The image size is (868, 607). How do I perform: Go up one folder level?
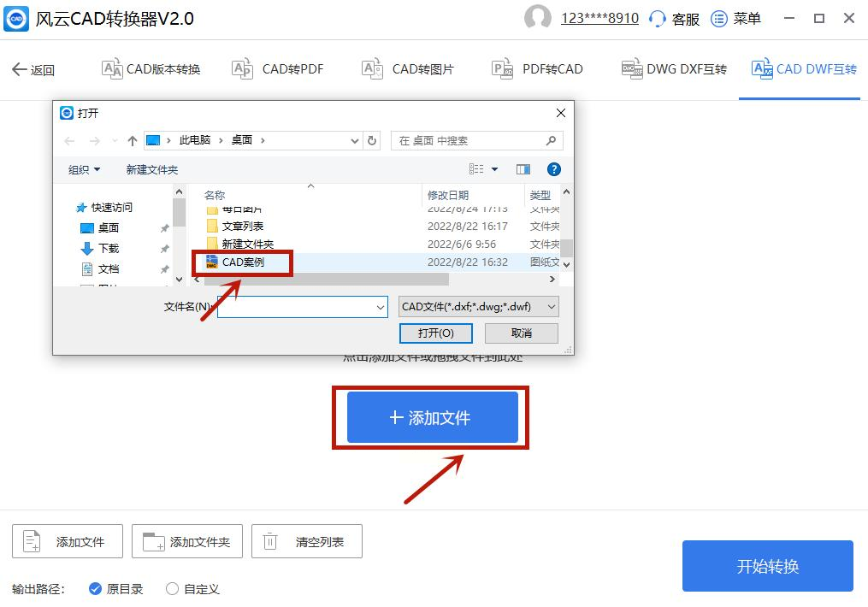point(133,141)
